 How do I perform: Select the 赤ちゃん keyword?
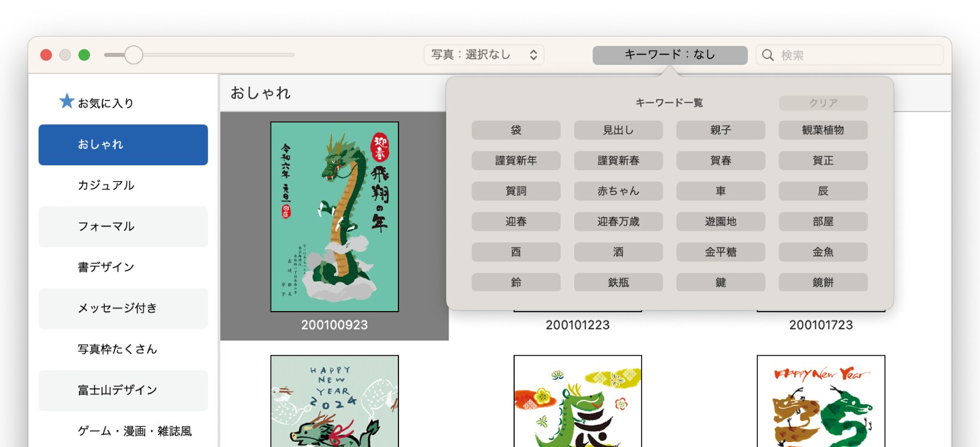(x=618, y=191)
